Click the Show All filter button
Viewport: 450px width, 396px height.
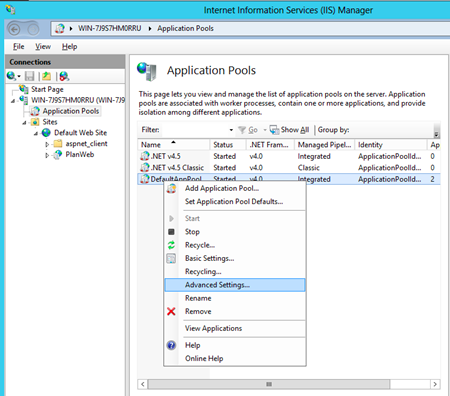pyautogui.click(x=289, y=130)
